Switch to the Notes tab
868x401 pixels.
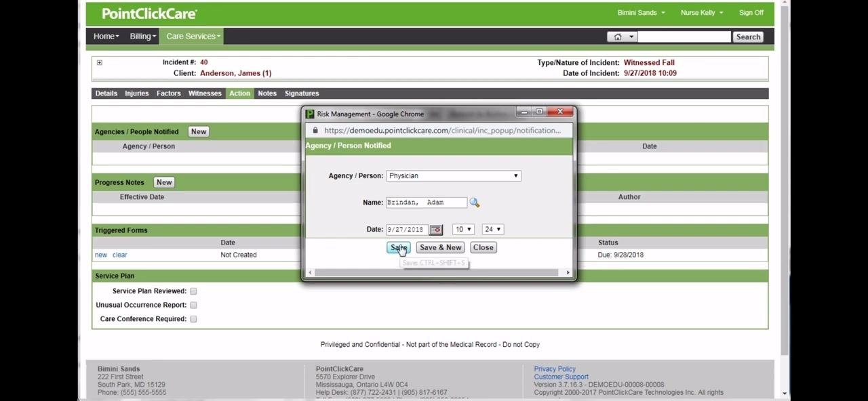click(267, 93)
